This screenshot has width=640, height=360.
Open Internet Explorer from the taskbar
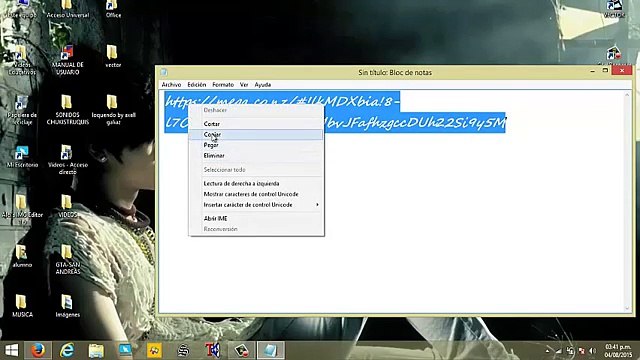pyautogui.click(x=67, y=350)
